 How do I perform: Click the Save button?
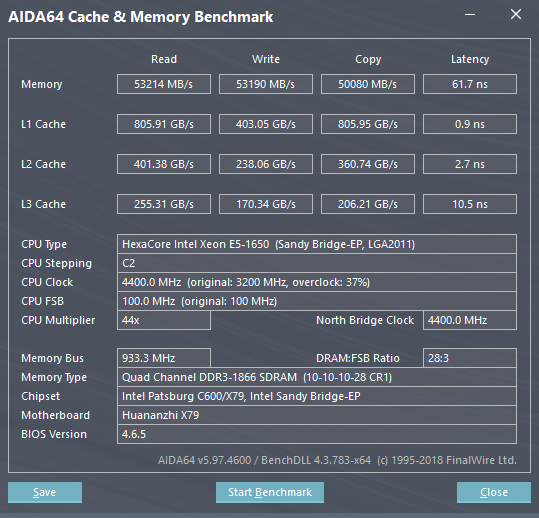[x=45, y=492]
